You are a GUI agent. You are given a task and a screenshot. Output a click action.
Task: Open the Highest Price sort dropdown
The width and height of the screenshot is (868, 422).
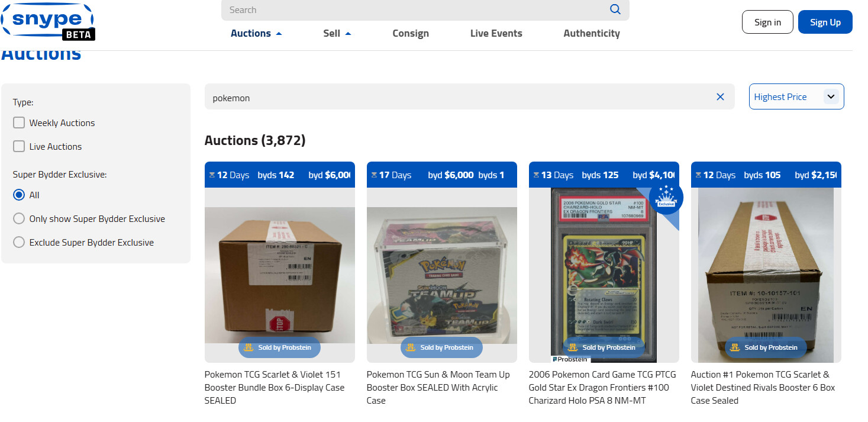796,97
